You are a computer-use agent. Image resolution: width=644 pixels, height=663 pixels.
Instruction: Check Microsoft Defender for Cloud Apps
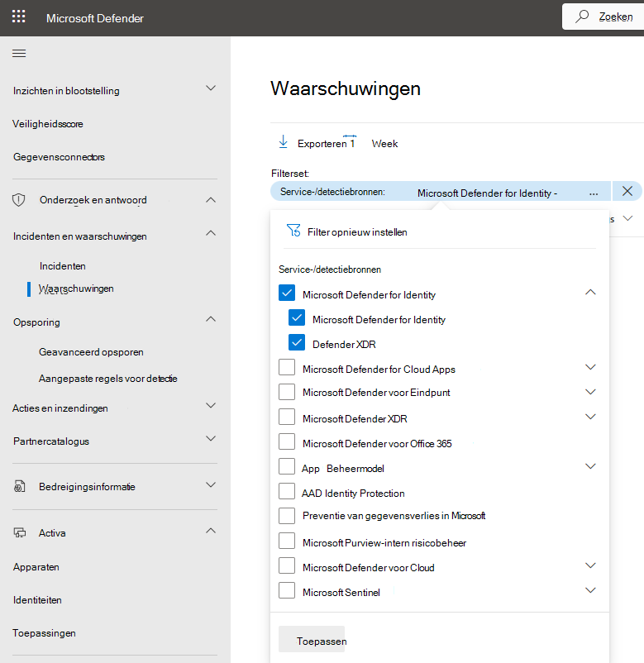[x=287, y=367]
